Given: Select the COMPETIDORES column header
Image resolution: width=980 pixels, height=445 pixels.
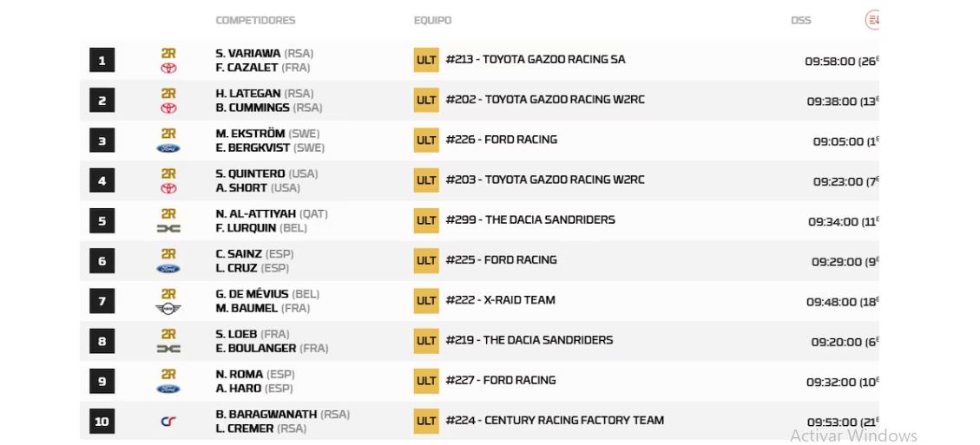Looking at the screenshot, I should coord(255,20).
